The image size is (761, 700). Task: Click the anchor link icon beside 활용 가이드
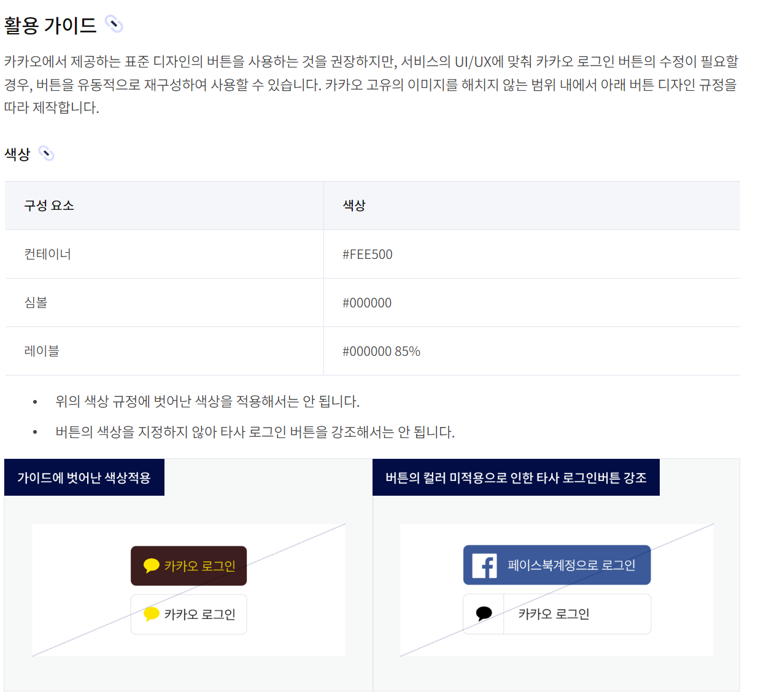tap(114, 25)
